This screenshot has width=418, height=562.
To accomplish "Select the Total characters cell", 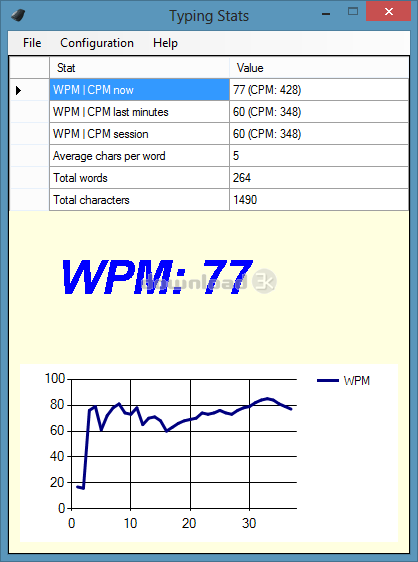I will 139,200.
